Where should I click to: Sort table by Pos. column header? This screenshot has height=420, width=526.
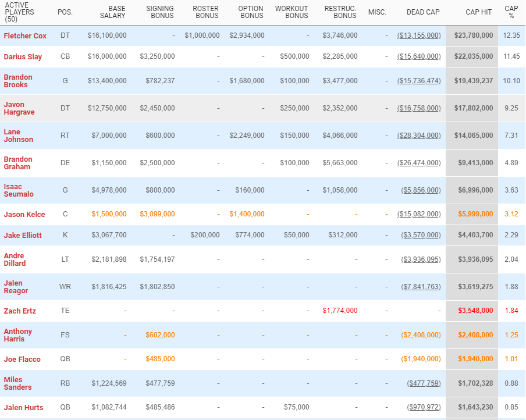(x=65, y=12)
